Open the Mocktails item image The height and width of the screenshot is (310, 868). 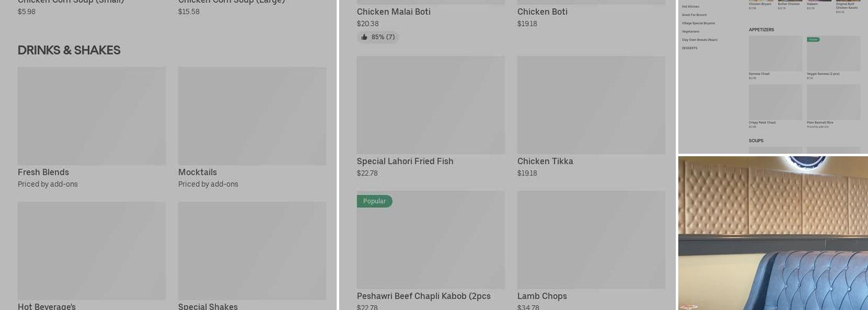tap(252, 116)
